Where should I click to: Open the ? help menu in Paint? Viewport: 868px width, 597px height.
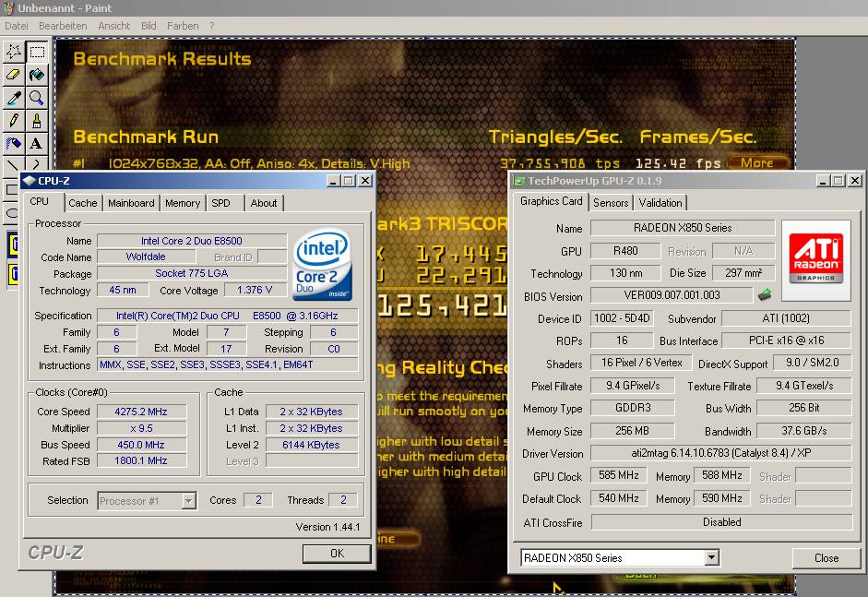coord(211,26)
